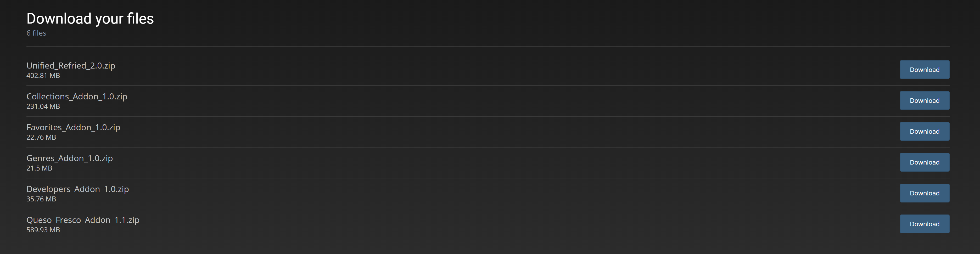Download Unified_Refried_2.0.zip
This screenshot has width=980, height=254.
(x=924, y=70)
